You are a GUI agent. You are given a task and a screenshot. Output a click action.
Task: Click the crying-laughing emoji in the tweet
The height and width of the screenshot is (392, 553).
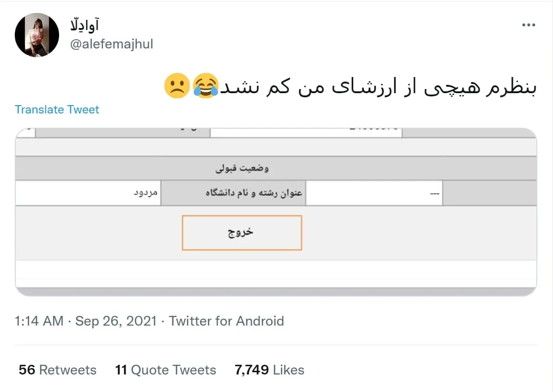click(x=206, y=85)
